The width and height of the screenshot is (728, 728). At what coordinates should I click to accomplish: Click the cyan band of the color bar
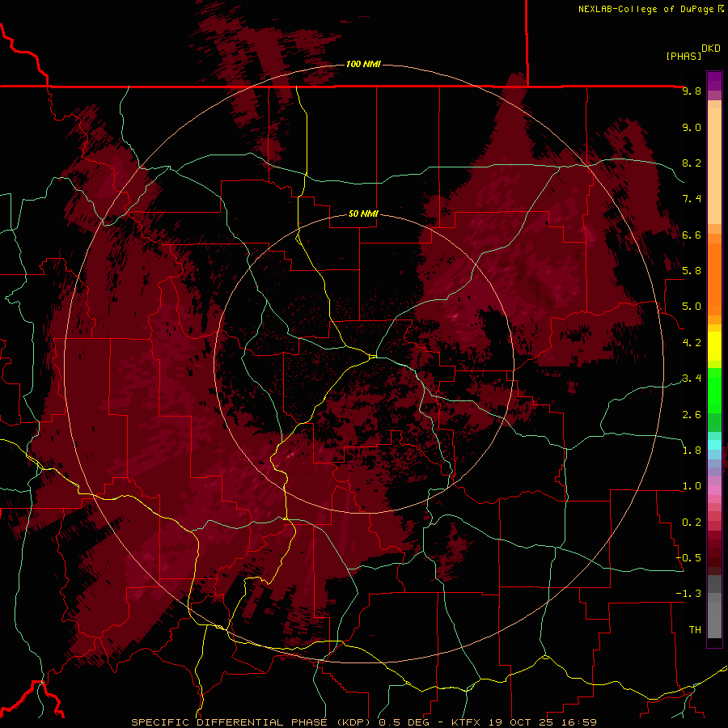714,445
